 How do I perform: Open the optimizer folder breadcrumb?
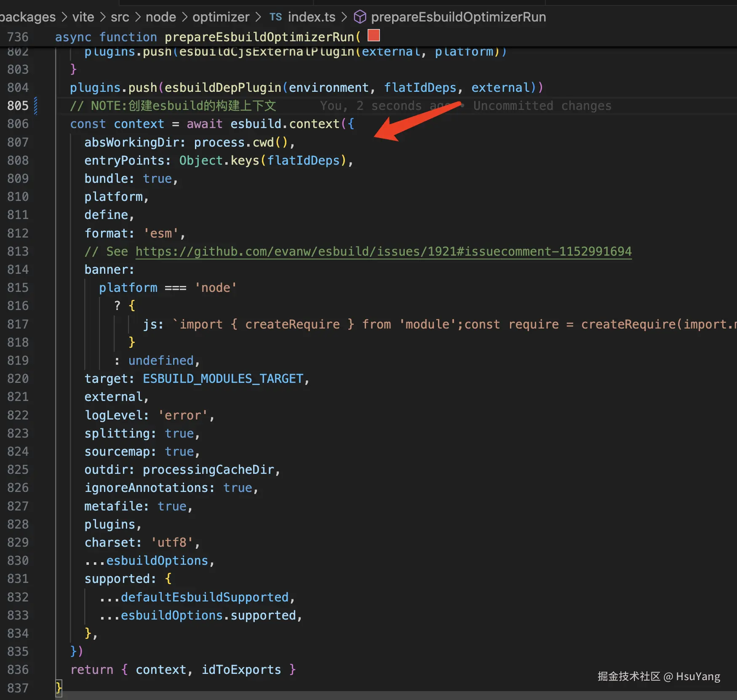(x=221, y=17)
